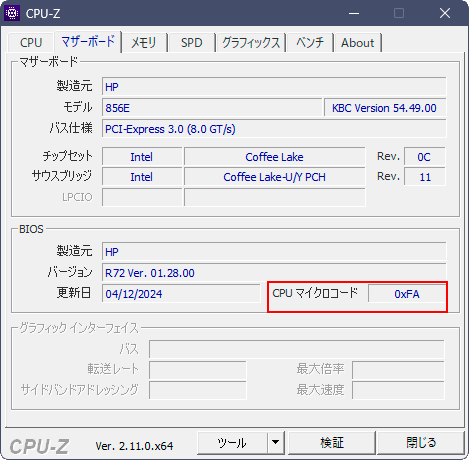Minimize the CPU-Z window
The width and height of the screenshot is (469, 460).
tap(354, 13)
